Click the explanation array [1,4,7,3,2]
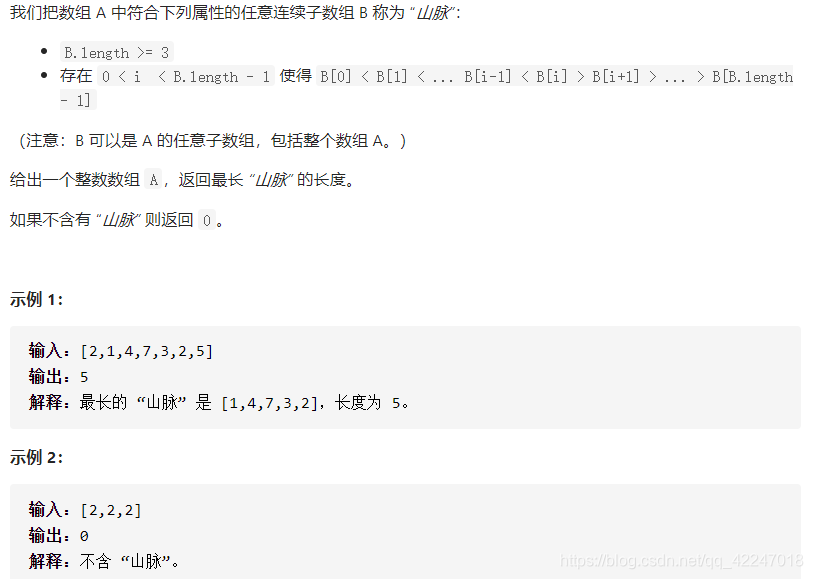 pos(269,403)
